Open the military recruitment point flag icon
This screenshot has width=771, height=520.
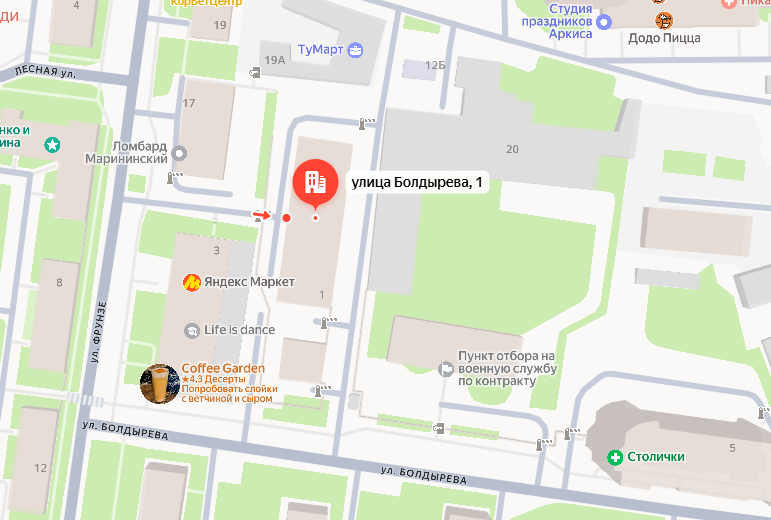coord(445,369)
